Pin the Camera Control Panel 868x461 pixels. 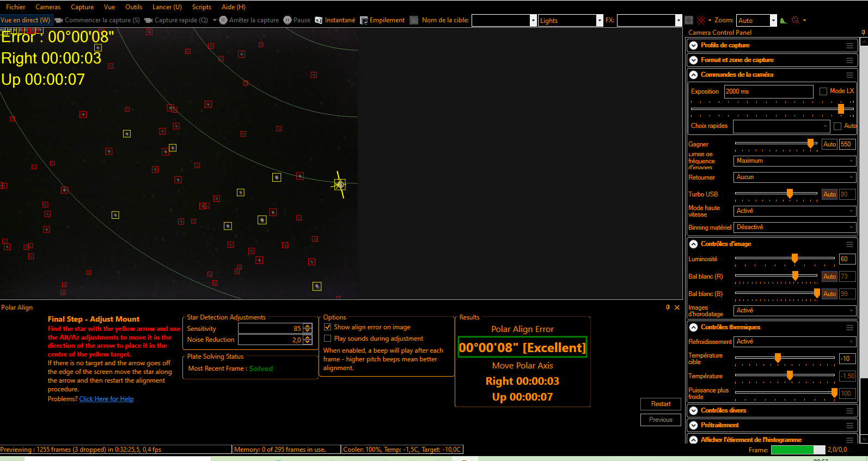863,33
